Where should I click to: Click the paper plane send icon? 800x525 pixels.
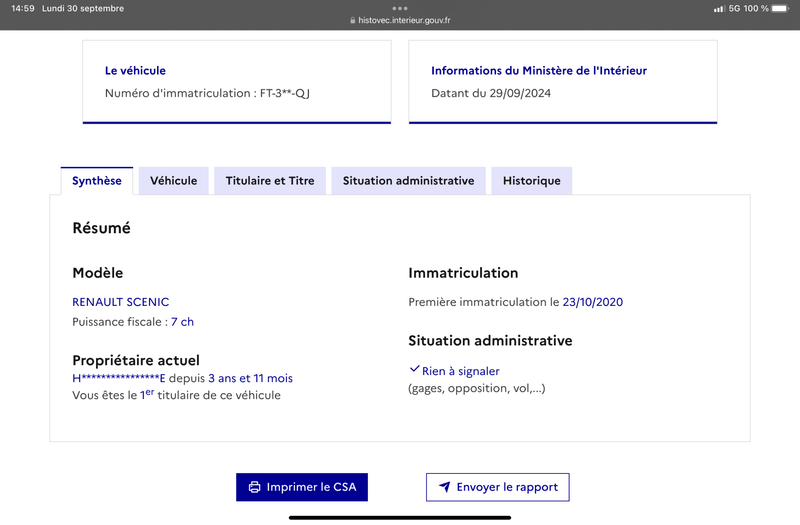445,487
